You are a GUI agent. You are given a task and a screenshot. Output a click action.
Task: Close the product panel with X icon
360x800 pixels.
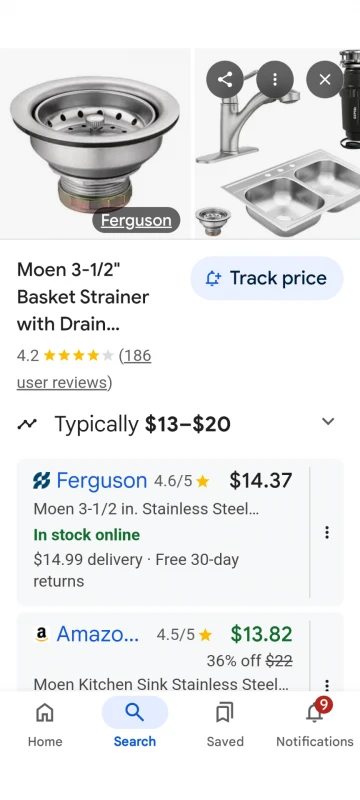[x=325, y=79]
